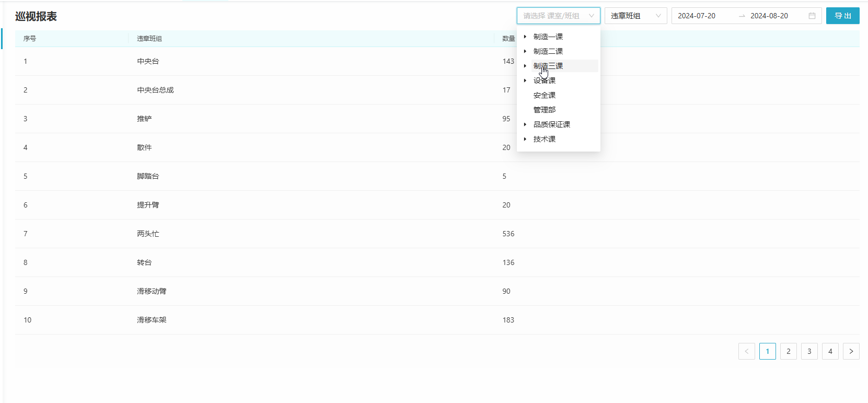Select 设备课 in the dropdown list
This screenshot has width=868, height=403.
tap(545, 80)
